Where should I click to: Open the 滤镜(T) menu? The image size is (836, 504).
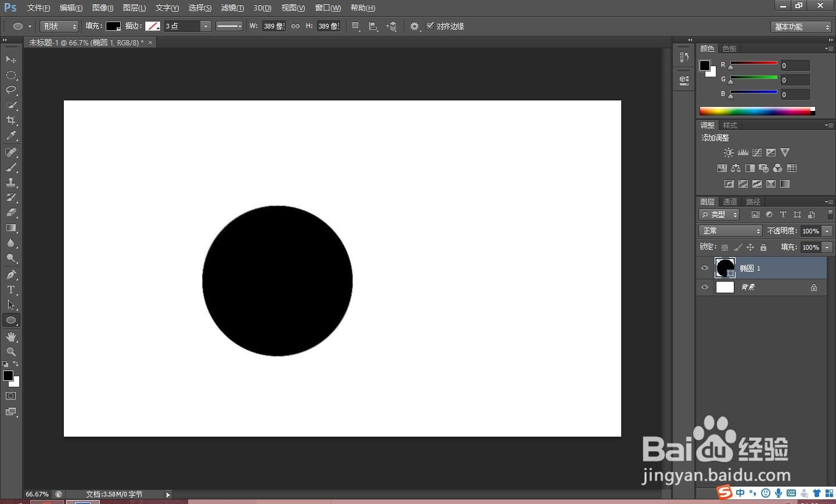click(x=232, y=8)
